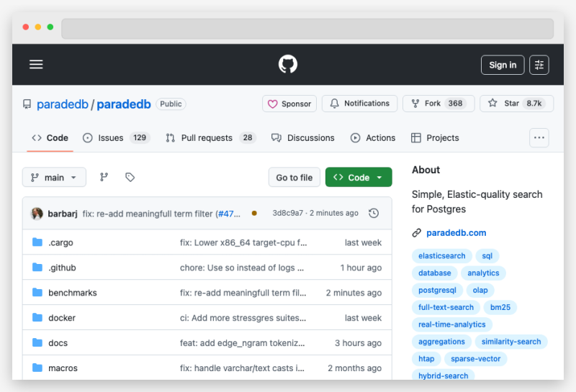Click the macros folder icon

(x=37, y=368)
